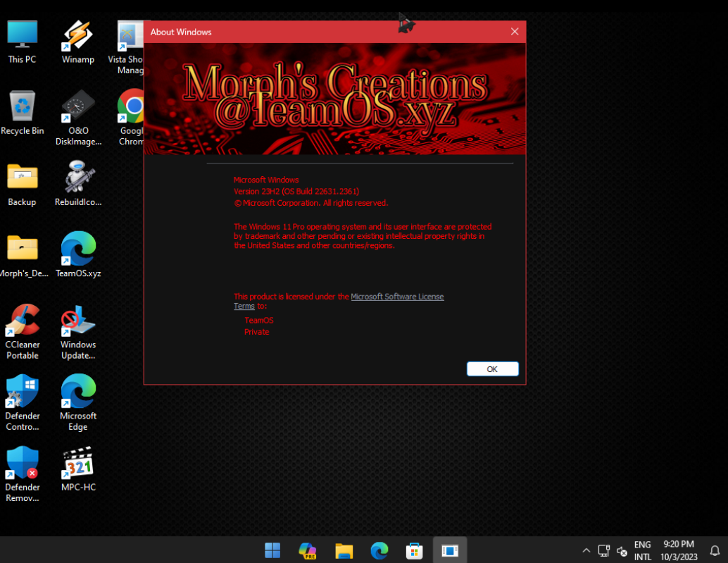Open the Windows Start menu

point(272,550)
